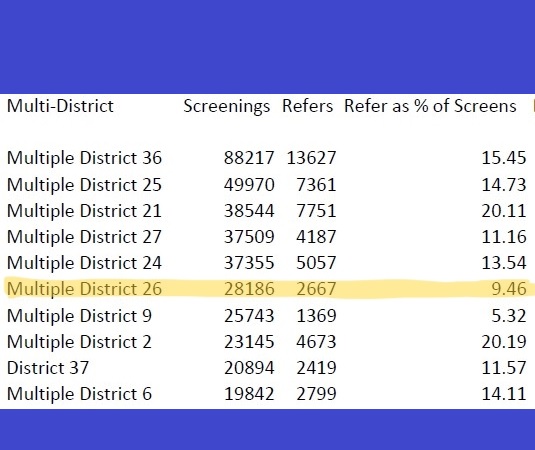Select the Multiple District 24 row label
Screen dimensions: 535x450
click(84, 263)
